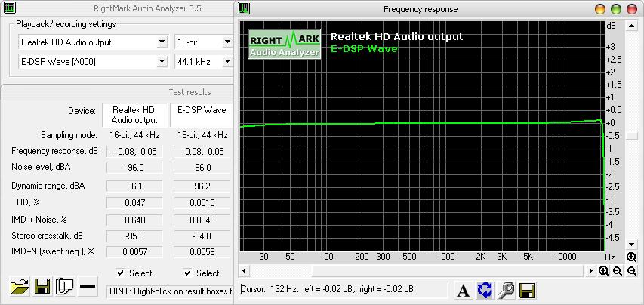
Task: Toggle graph anti-aliasing with the A icon
Action: [x=464, y=291]
